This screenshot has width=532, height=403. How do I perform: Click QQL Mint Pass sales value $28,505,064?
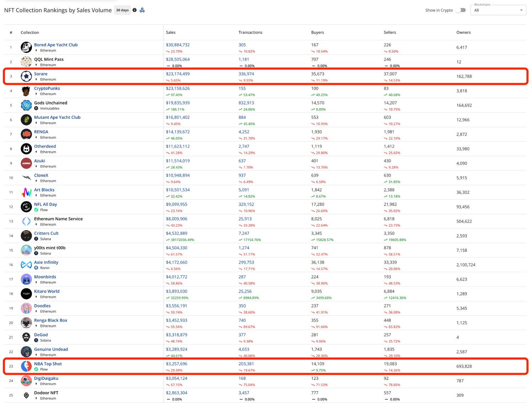[178, 59]
